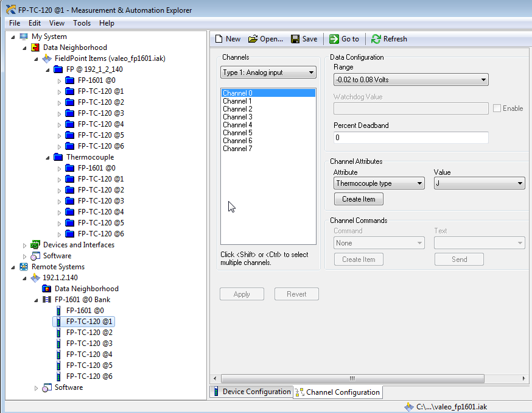Collapse the Remote Systems tree node
This screenshot has height=413, width=532.
(13, 267)
